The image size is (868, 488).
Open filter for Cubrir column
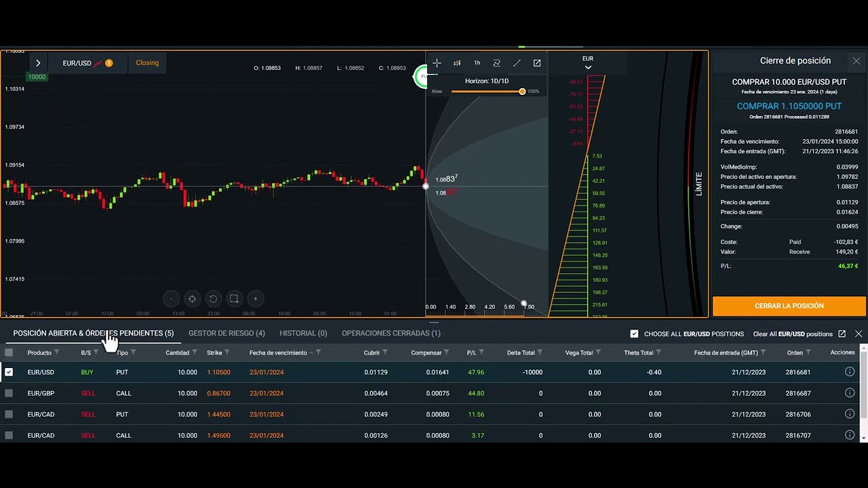click(x=385, y=352)
